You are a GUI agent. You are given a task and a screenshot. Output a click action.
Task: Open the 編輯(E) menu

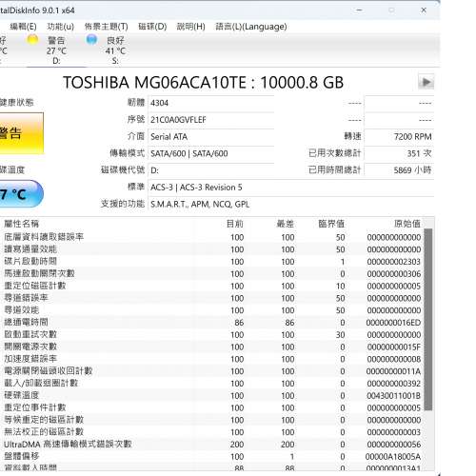pyautogui.click(x=23, y=27)
